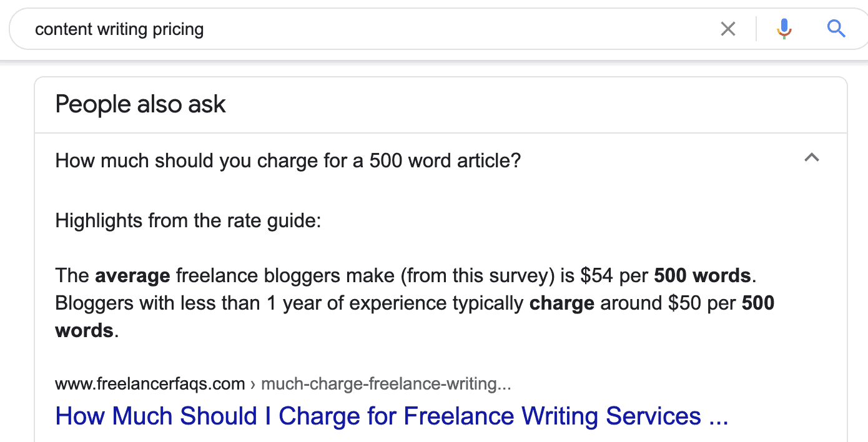Dismiss the typed query using the clear icon
The width and height of the screenshot is (868, 442).
click(727, 29)
